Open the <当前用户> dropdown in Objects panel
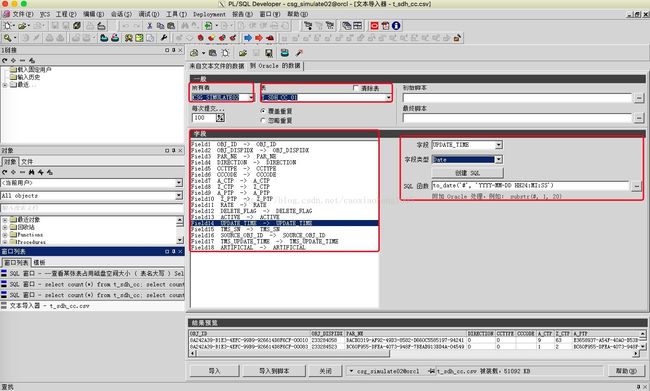Screen dimensions: 650x391 [x=179, y=183]
